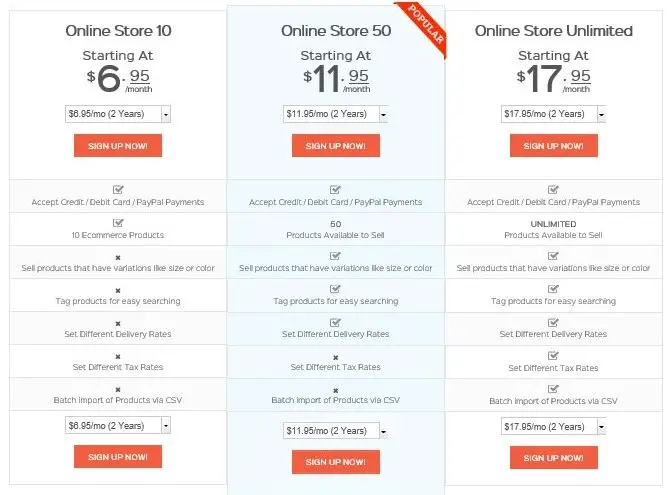The image size is (667, 495).
Task: Click the x icon above Online Store 50 Set Different Tax Rates
Action: pyautogui.click(x=336, y=358)
